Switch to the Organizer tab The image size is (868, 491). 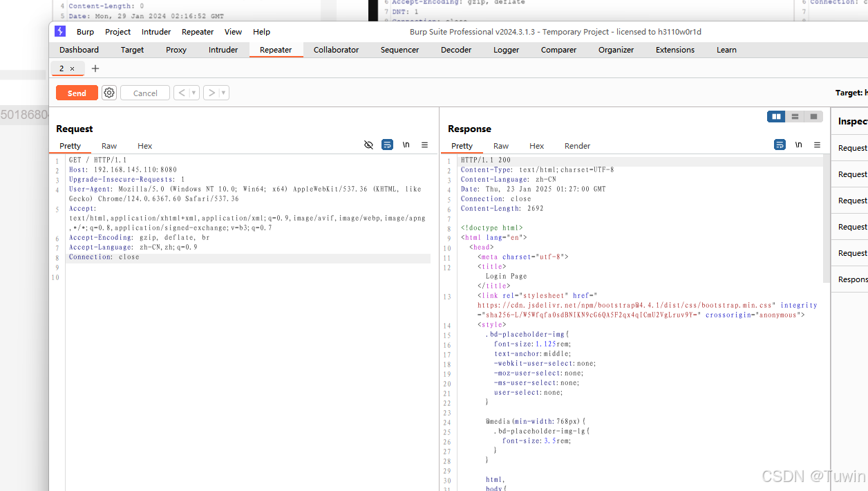[616, 50]
